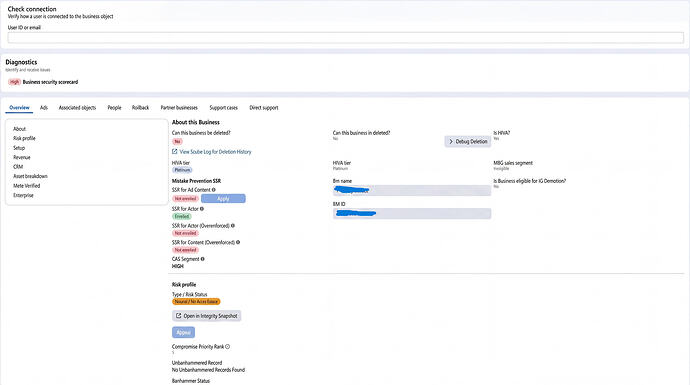
Task: Click external link icon for Scube Log
Action: (x=175, y=151)
